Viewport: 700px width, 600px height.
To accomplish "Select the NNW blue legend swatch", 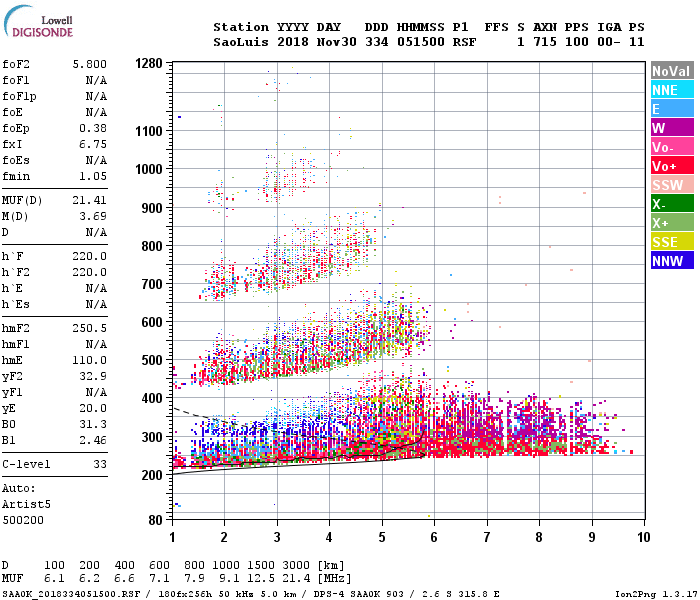I will 672,261.
